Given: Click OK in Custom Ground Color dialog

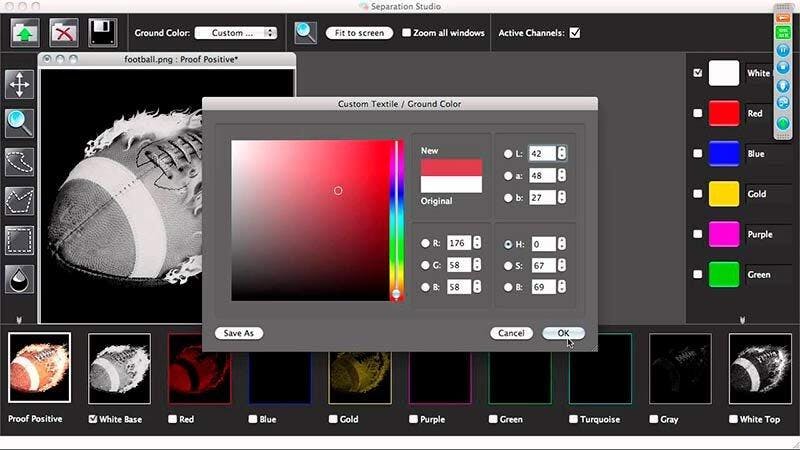Looking at the screenshot, I should click(563, 333).
